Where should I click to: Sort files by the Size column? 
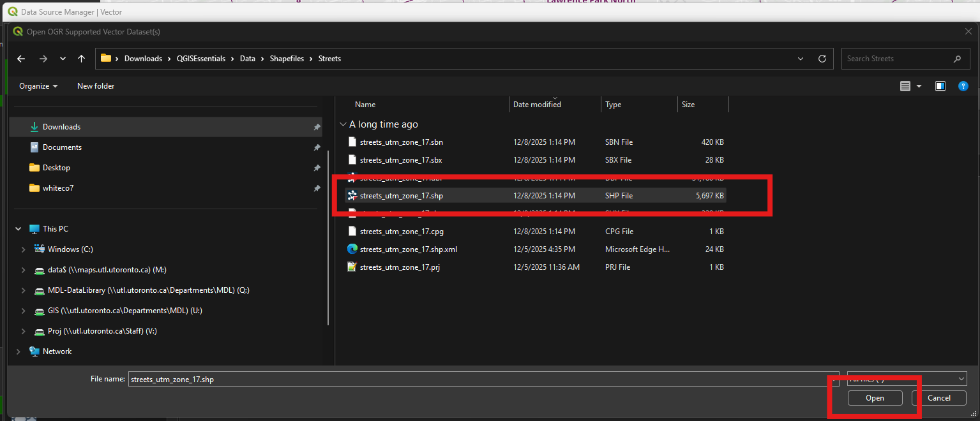pyautogui.click(x=703, y=105)
